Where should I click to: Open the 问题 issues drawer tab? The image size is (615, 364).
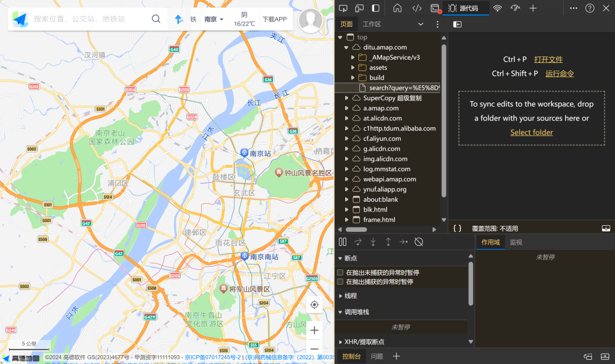(377, 356)
